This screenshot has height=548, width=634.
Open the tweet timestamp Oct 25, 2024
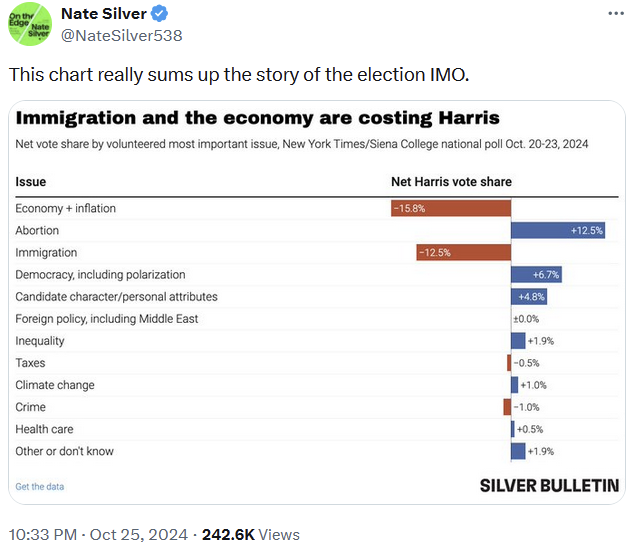click(x=135, y=534)
